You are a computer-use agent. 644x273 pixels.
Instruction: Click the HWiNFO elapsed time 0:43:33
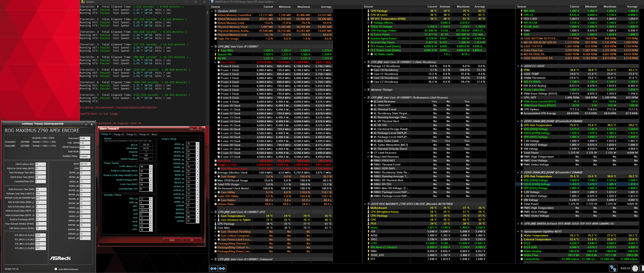tap(625, 268)
